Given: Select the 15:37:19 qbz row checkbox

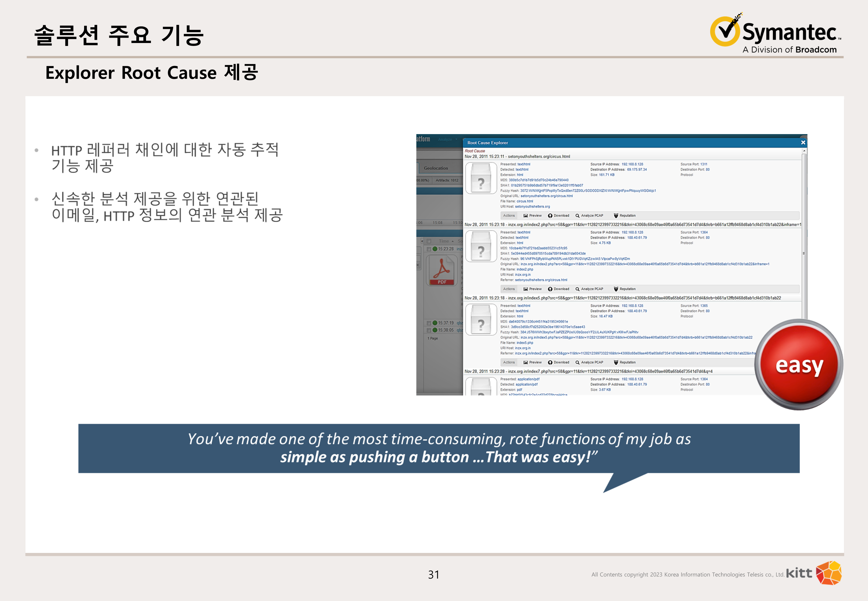Looking at the screenshot, I should tap(429, 323).
